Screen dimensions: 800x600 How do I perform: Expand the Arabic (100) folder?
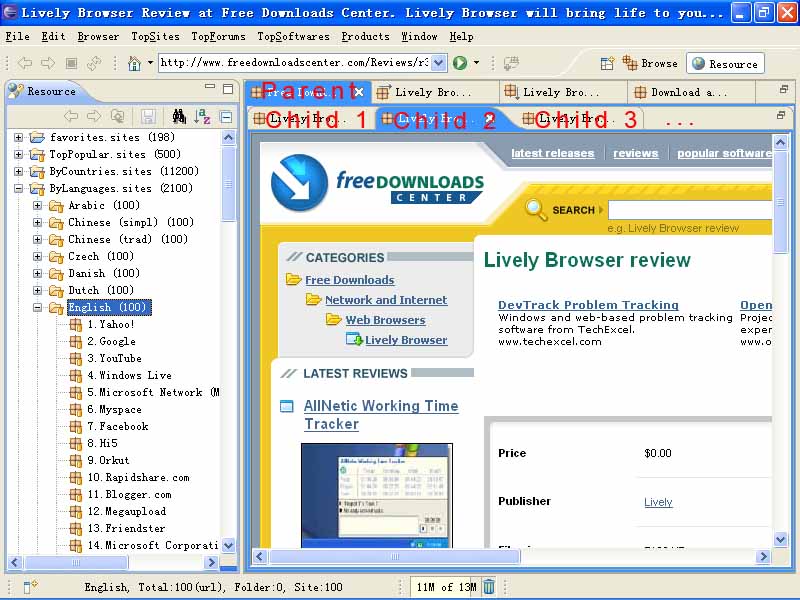pos(37,205)
